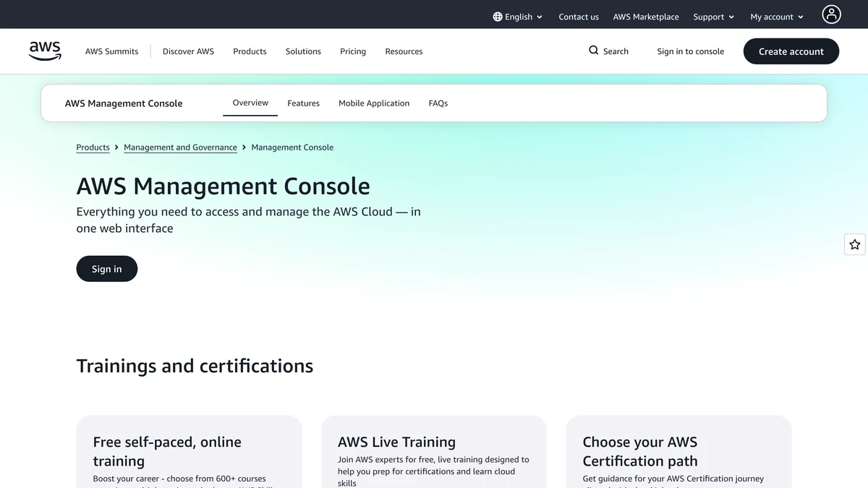The height and width of the screenshot is (488, 868).
Task: Open the AWS Live Training card
Action: tap(433, 452)
